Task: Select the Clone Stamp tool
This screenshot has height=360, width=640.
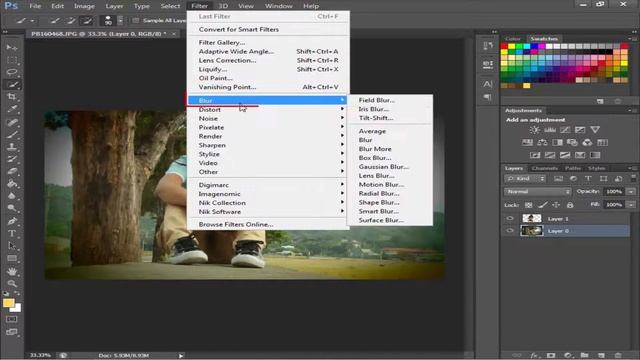Action: pos(12,147)
